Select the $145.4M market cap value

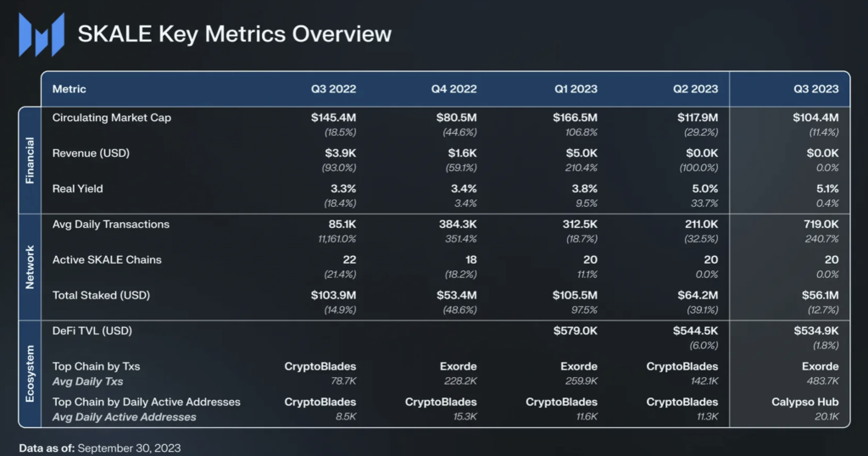[333, 118]
